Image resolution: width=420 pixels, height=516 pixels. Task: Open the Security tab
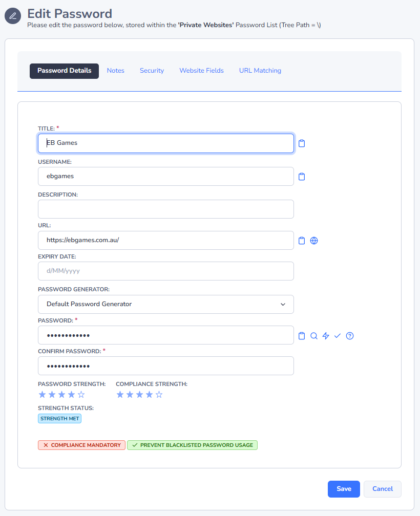click(152, 71)
